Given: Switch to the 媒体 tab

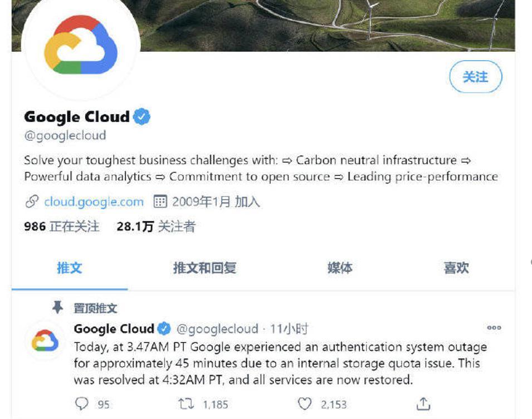Looking at the screenshot, I should 340,268.
